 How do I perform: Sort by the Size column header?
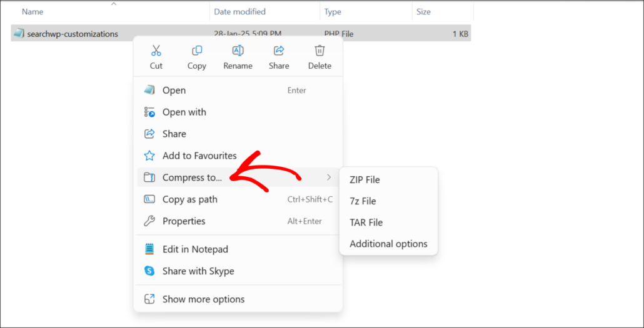click(423, 12)
